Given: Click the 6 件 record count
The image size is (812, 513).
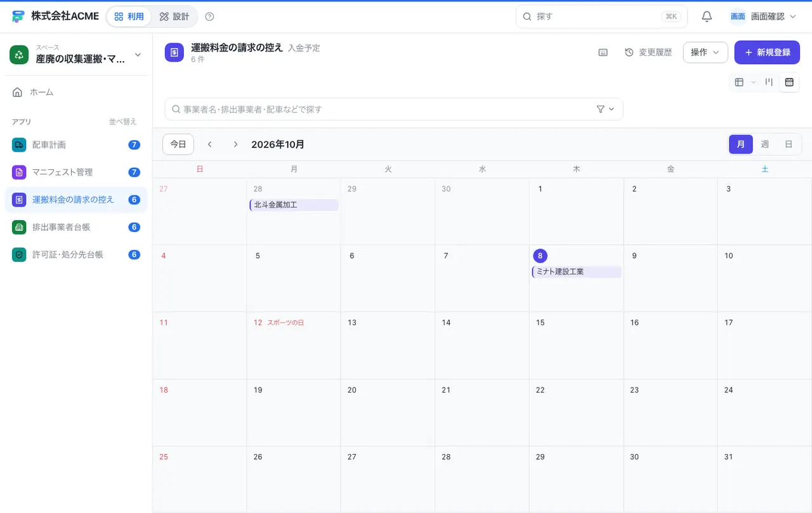Looking at the screenshot, I should point(198,59).
